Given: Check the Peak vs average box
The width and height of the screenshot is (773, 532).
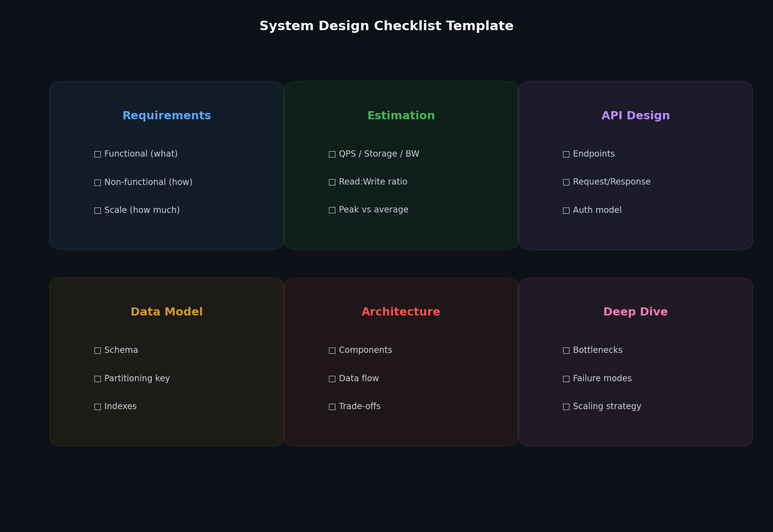Looking at the screenshot, I should (x=332, y=210).
